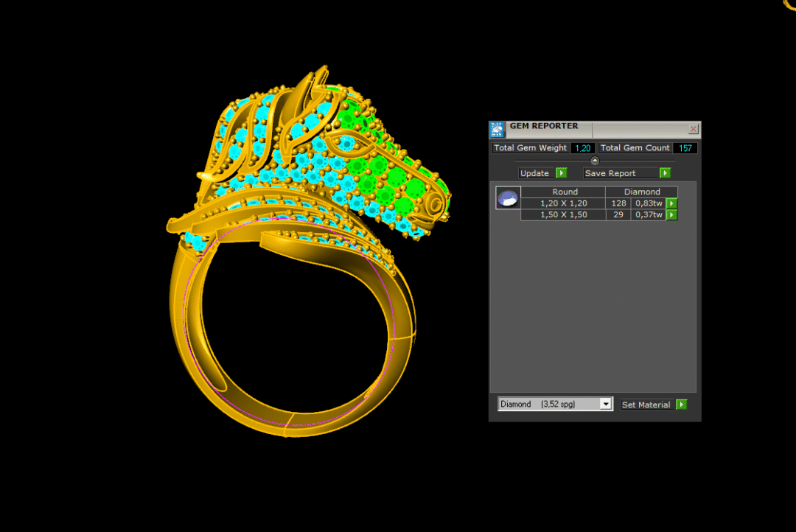Click the green arrow next to 0,37tw
Viewport: 796px width, 532px height.
[671, 214]
